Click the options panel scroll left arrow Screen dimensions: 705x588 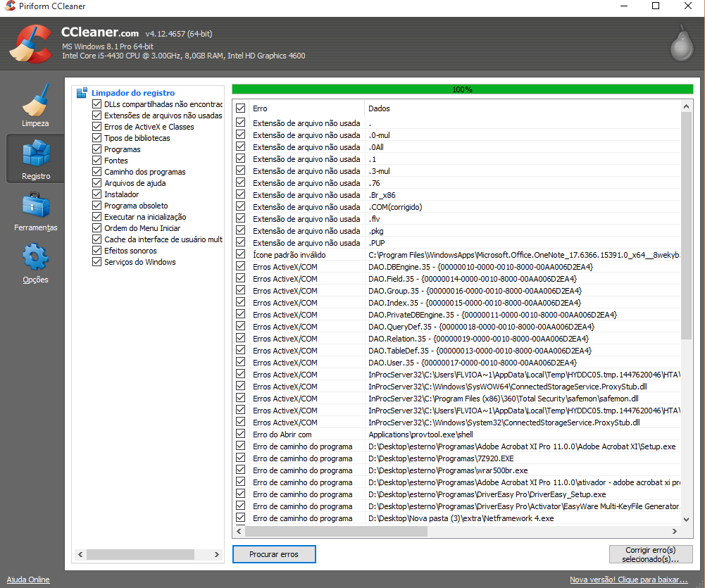tap(80, 555)
